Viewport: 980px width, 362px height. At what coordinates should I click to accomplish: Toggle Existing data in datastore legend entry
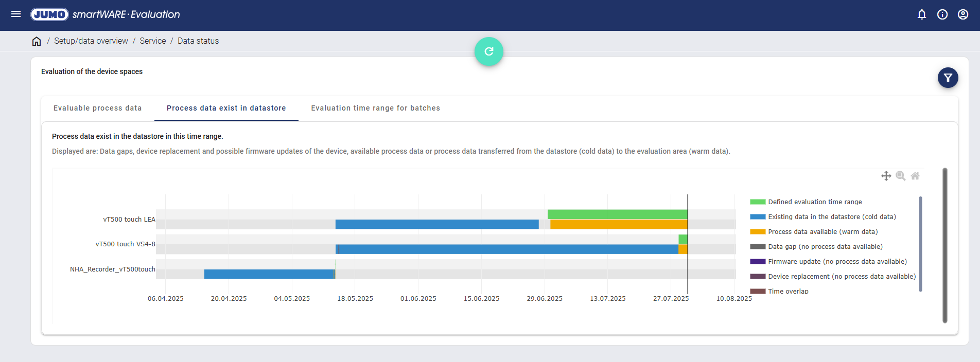coord(832,217)
